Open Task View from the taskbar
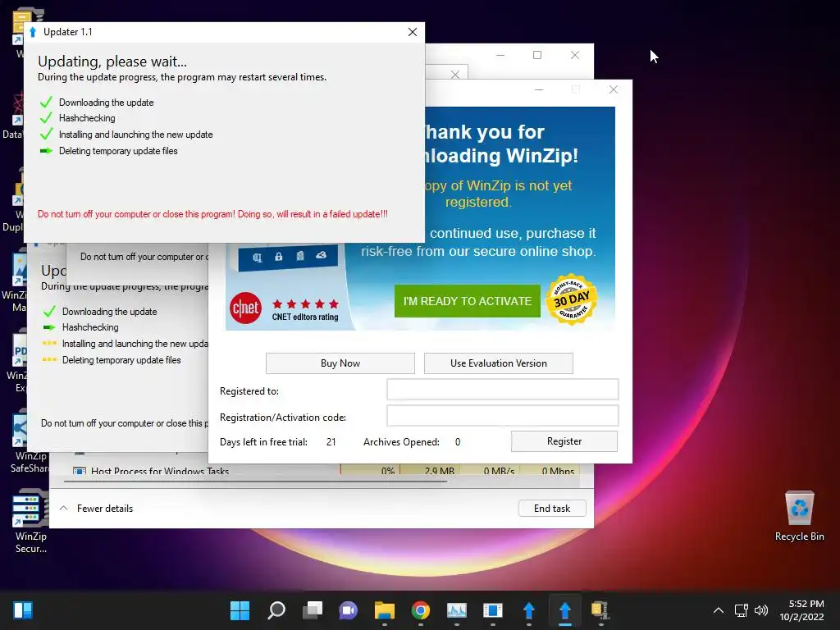Screen dimensions: 840x630 (313, 610)
